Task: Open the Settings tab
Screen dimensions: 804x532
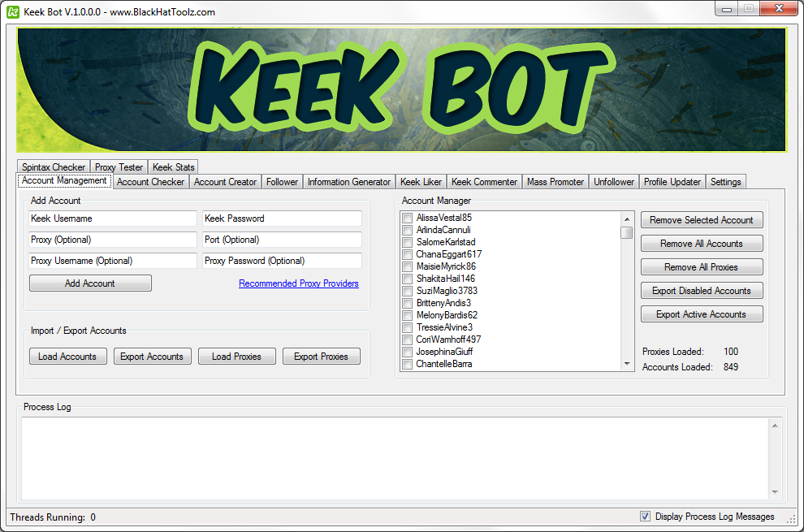Action: tap(725, 182)
